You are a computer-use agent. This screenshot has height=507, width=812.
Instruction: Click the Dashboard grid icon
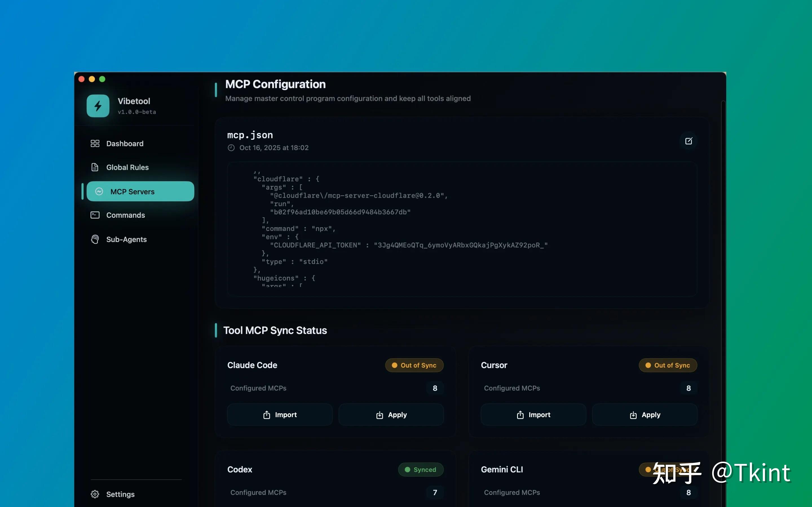tap(95, 144)
